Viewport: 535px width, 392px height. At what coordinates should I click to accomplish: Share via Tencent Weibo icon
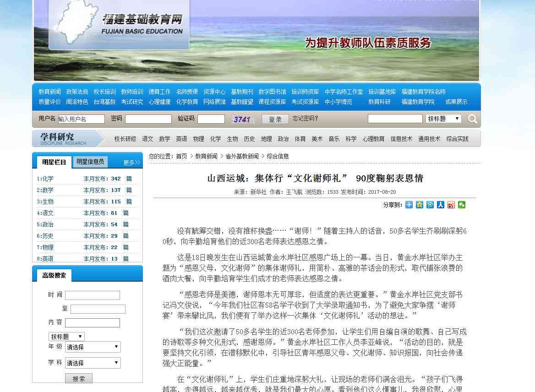pos(430,205)
